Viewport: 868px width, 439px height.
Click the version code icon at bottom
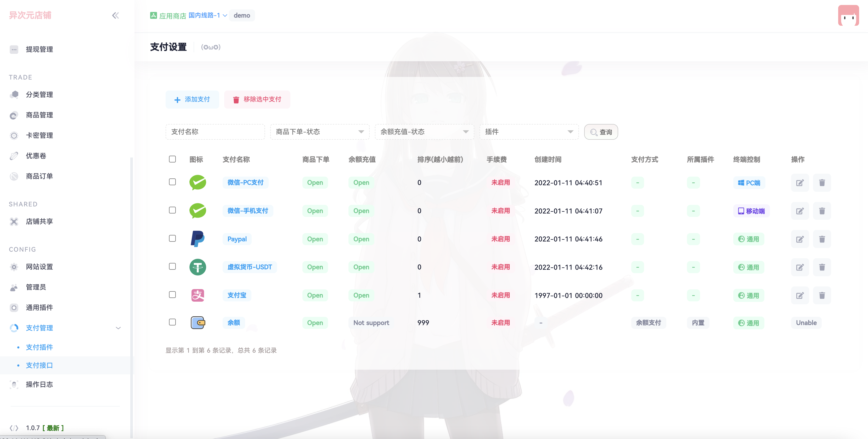tap(14, 428)
